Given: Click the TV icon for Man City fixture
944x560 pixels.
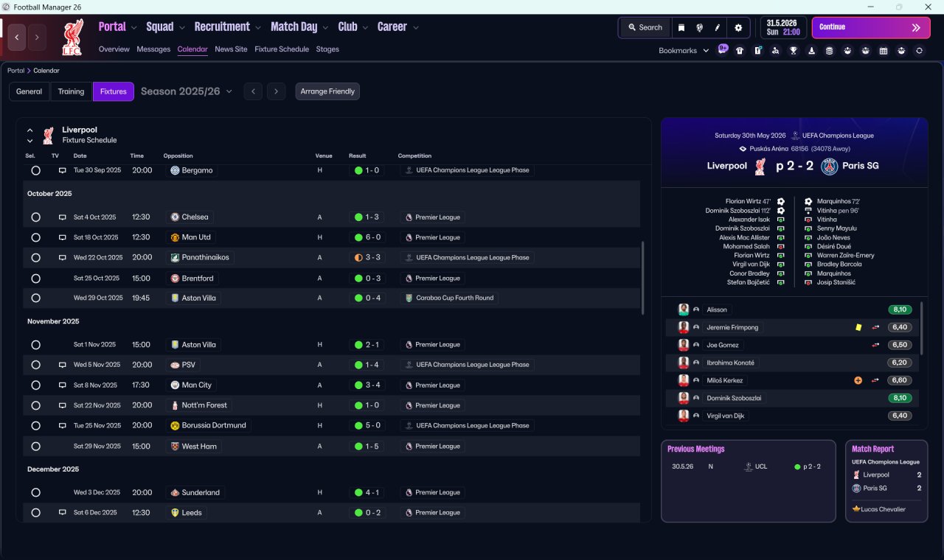Looking at the screenshot, I should click(63, 385).
